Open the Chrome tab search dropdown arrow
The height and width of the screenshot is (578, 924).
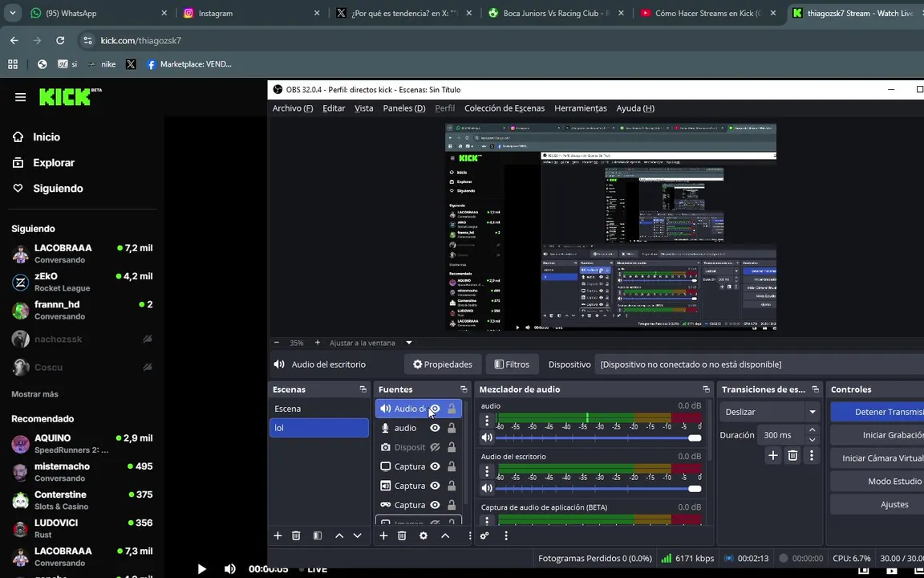click(x=12, y=13)
